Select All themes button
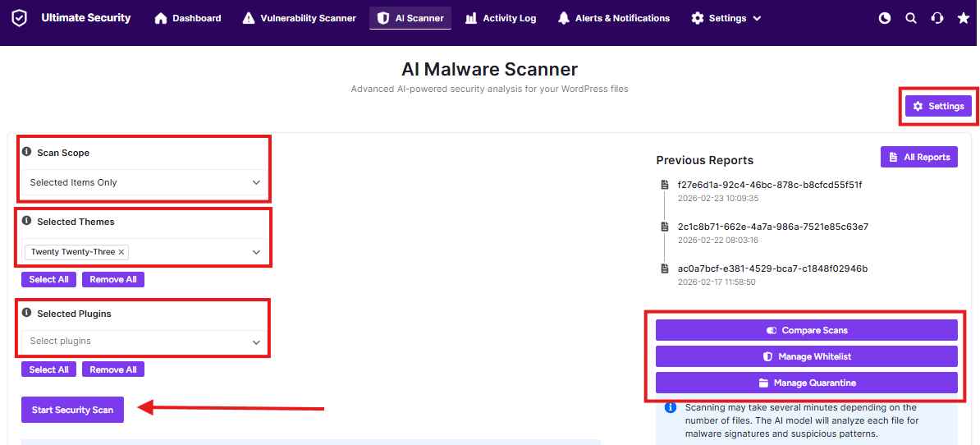This screenshot has width=980, height=445. (48, 279)
